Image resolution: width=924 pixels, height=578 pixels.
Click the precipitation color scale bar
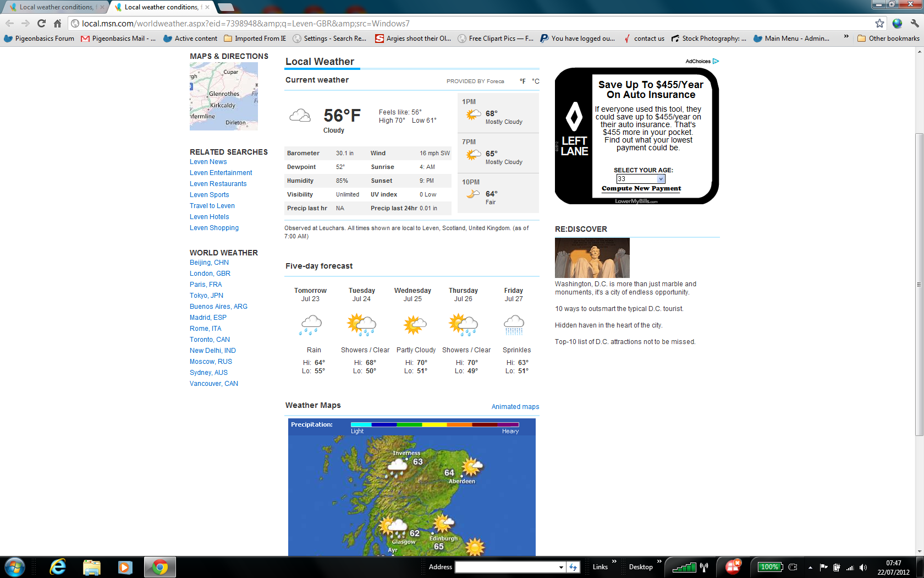(x=435, y=424)
